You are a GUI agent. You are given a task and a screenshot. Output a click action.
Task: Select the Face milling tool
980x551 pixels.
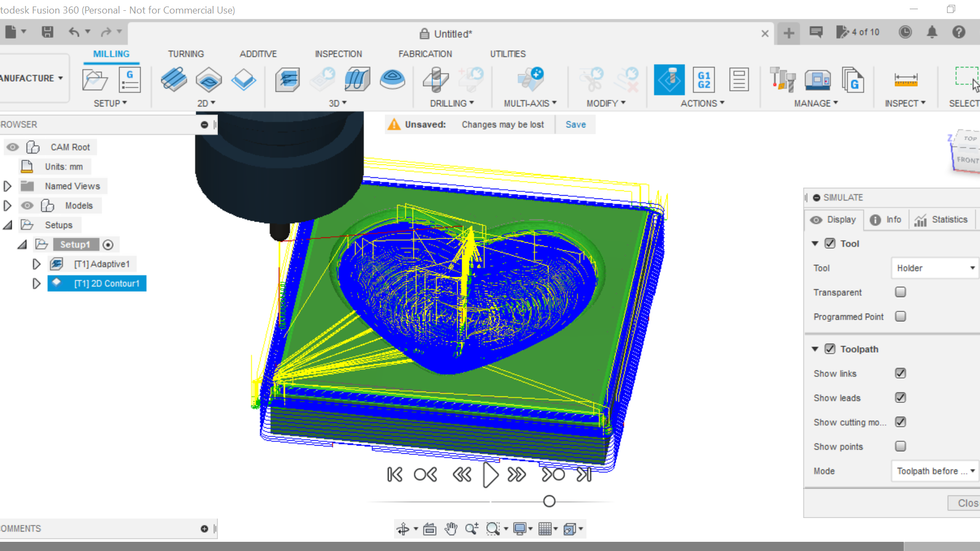coord(243,80)
